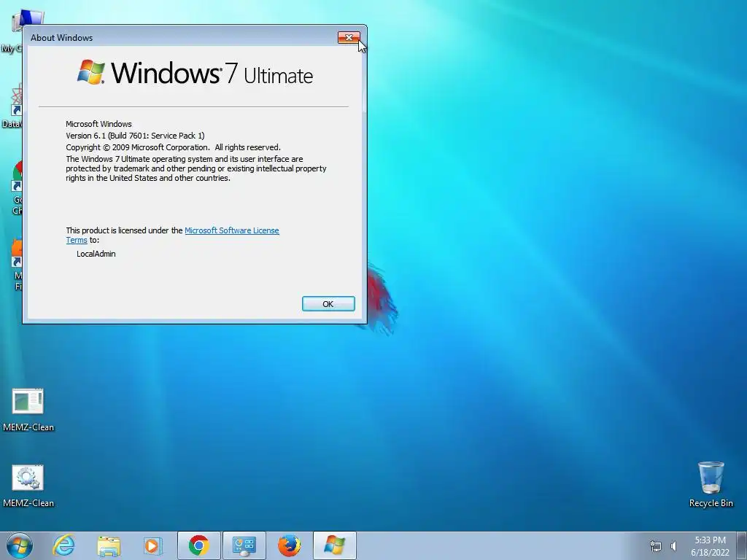Switch to Google Chrome in the taskbar

[199, 545]
